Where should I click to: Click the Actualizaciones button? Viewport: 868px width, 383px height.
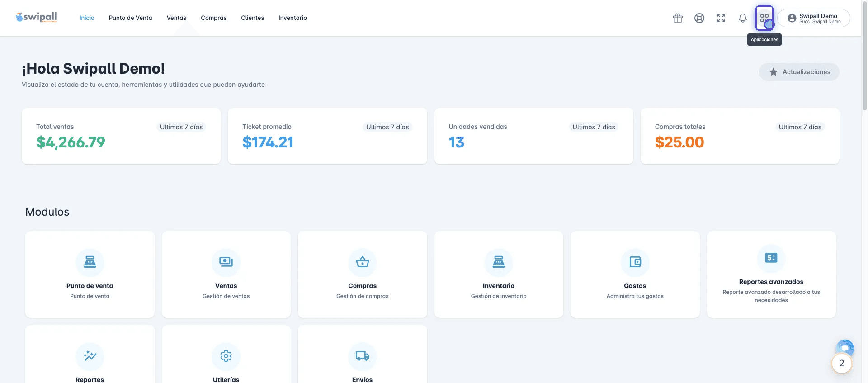[x=799, y=72]
